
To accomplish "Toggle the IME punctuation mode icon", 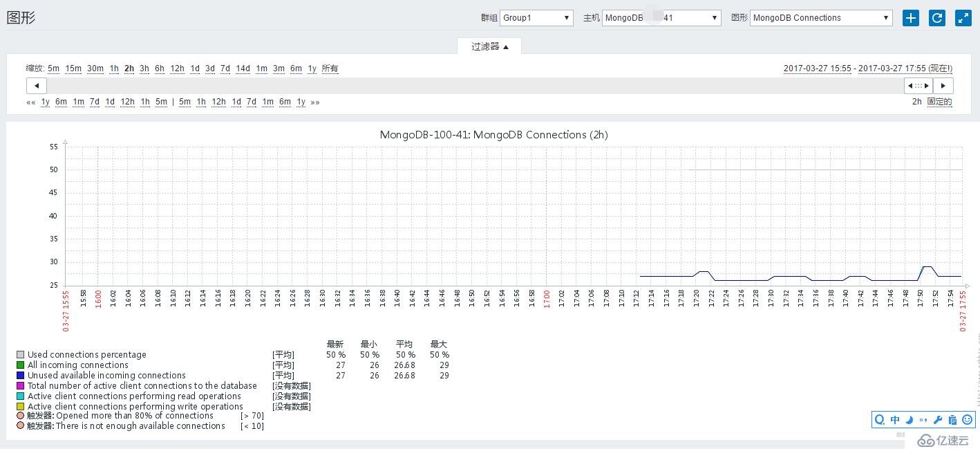I will [x=923, y=420].
